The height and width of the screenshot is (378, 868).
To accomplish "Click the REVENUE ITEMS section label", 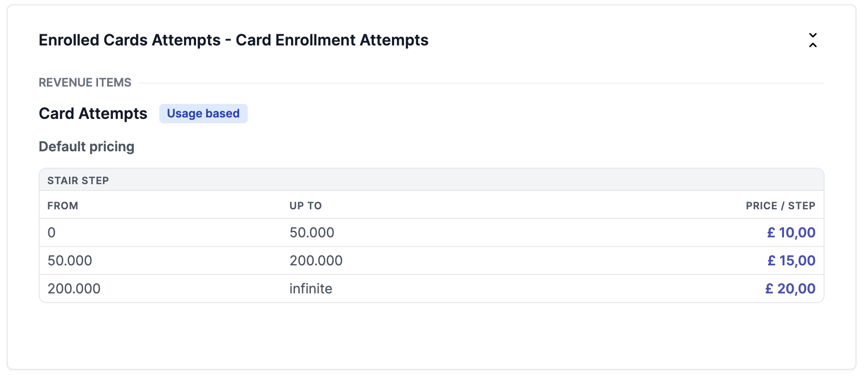I will [x=85, y=83].
